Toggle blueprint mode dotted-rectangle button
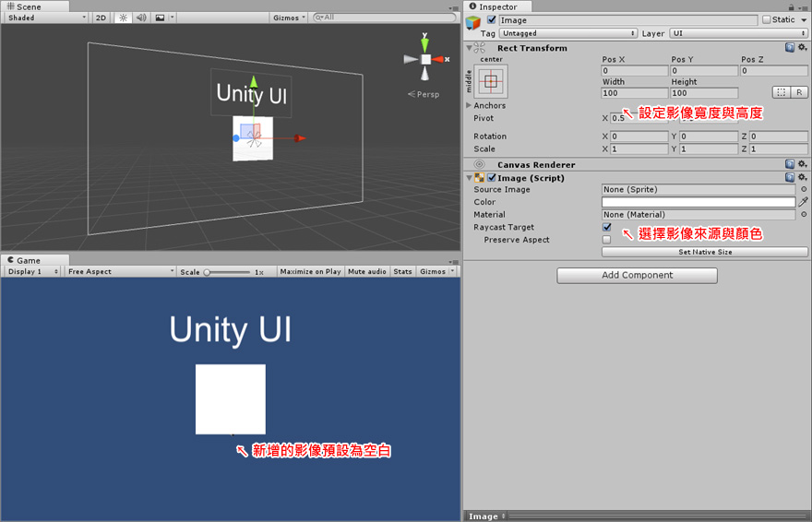This screenshot has width=812, height=522. [x=781, y=92]
